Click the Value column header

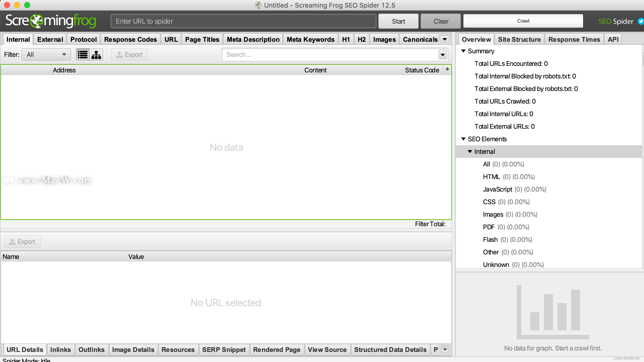pos(289,257)
